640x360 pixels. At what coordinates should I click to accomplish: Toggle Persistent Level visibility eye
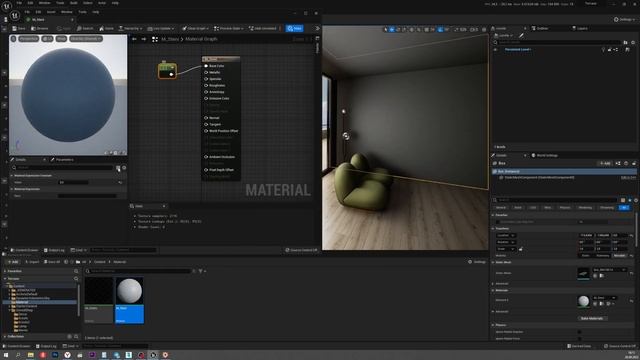coord(496,50)
